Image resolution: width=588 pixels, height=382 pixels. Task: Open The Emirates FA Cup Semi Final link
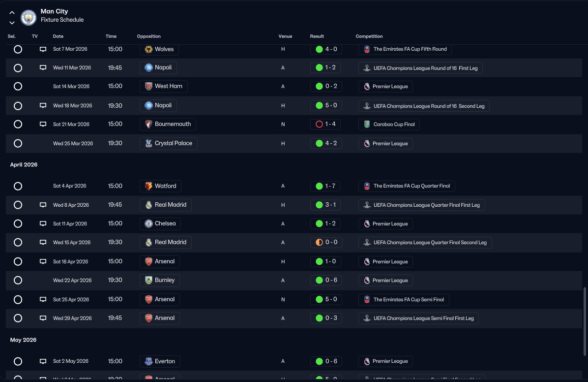tap(408, 299)
